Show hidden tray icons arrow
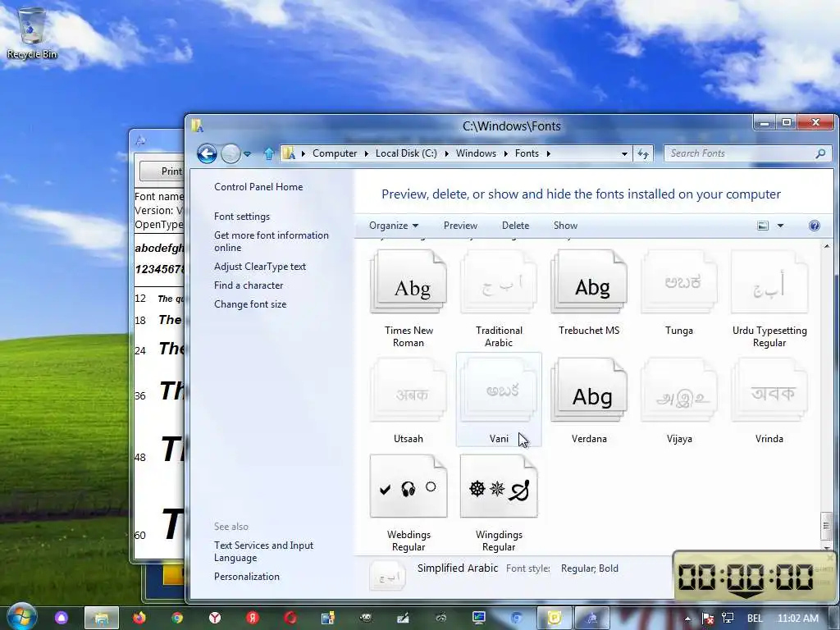The height and width of the screenshot is (630, 840). pyautogui.click(x=687, y=619)
